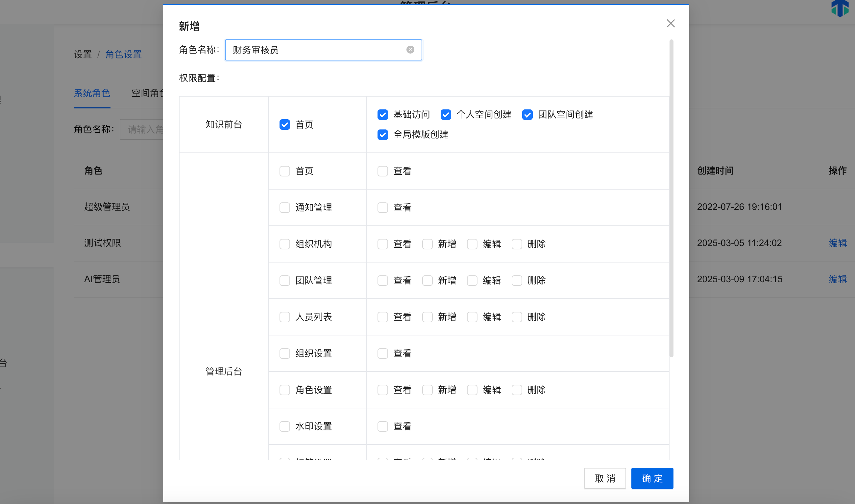Check the 水印设置 module checkbox
Screen dimensions: 855x504
[x=284, y=426]
